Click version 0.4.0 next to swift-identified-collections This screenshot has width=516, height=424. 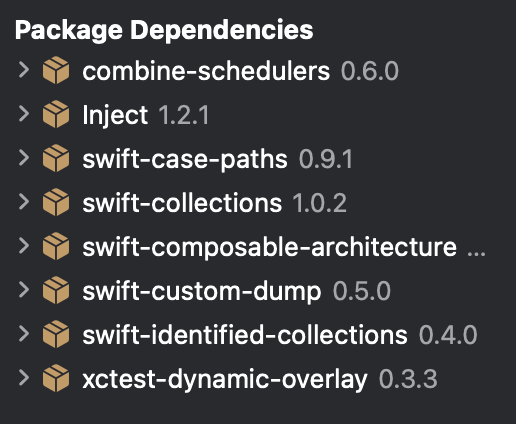coord(448,335)
